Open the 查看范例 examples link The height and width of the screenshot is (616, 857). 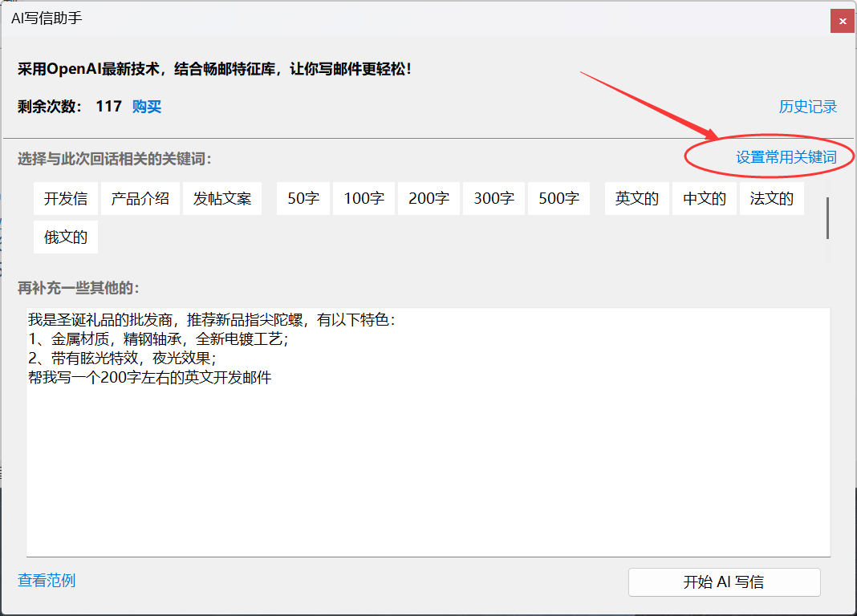point(47,580)
